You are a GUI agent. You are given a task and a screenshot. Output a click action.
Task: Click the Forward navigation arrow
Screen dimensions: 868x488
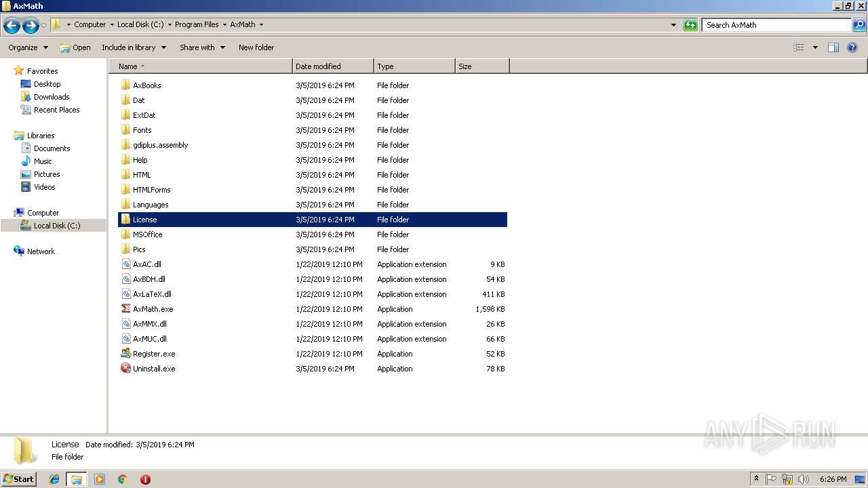(x=31, y=26)
